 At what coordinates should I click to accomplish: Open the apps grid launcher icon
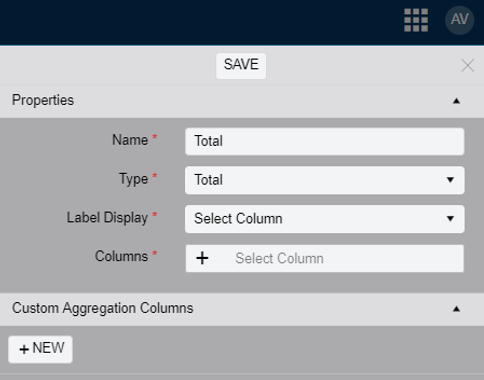click(x=416, y=20)
